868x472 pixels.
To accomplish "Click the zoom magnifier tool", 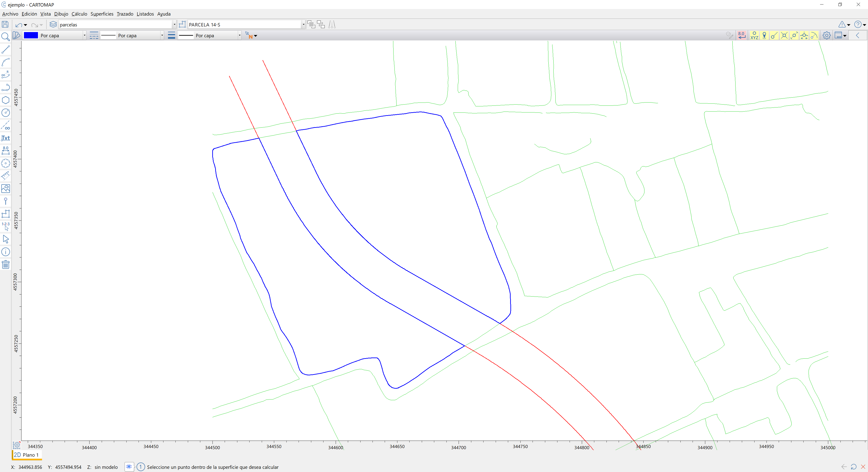I will click(x=5, y=37).
